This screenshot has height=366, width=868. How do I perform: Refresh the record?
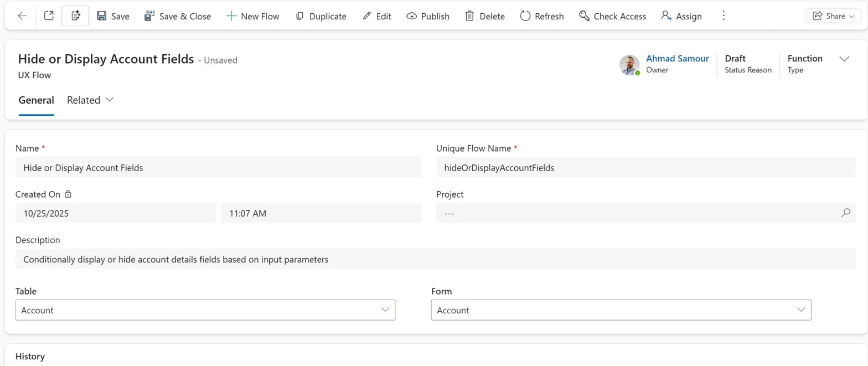[x=542, y=16]
